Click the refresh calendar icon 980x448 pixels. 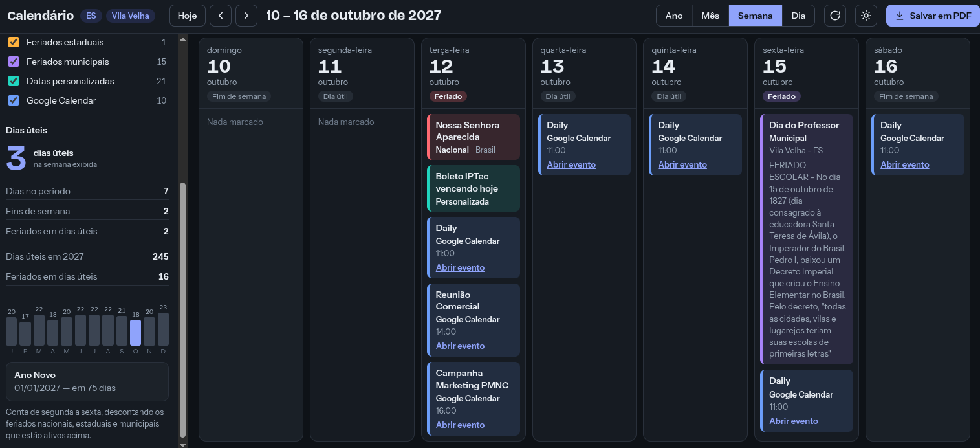tap(835, 16)
